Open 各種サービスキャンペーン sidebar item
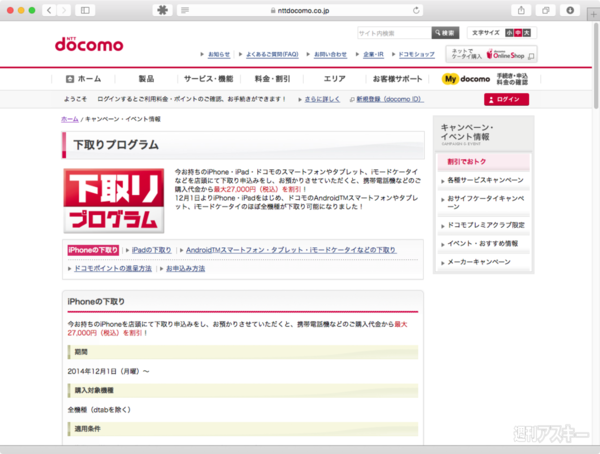 tap(484, 180)
